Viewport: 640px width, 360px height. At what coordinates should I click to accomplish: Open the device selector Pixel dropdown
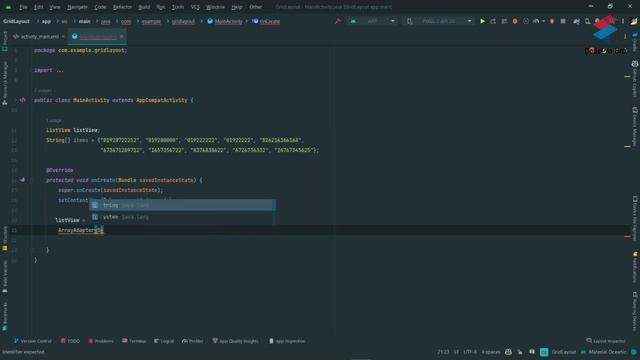439,21
